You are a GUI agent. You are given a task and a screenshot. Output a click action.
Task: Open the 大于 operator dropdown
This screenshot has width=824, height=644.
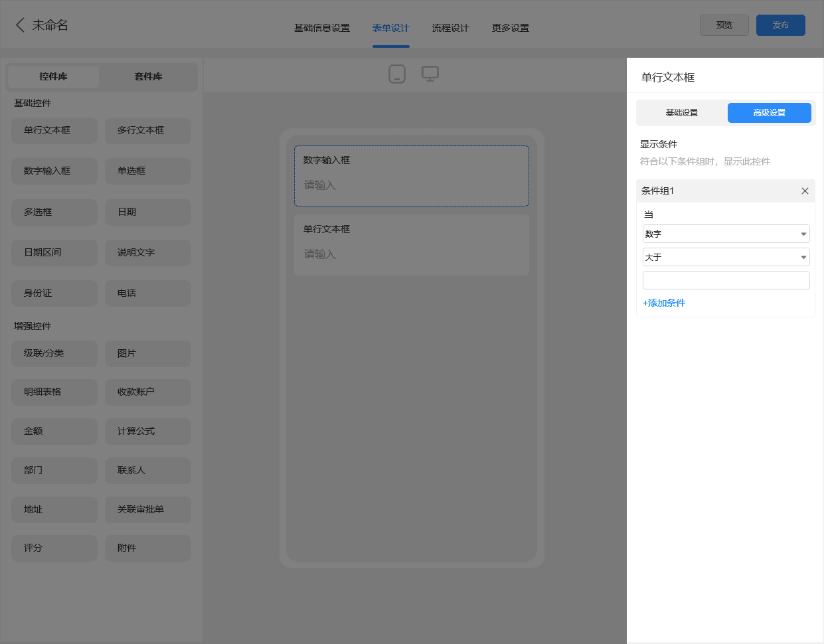pos(726,257)
